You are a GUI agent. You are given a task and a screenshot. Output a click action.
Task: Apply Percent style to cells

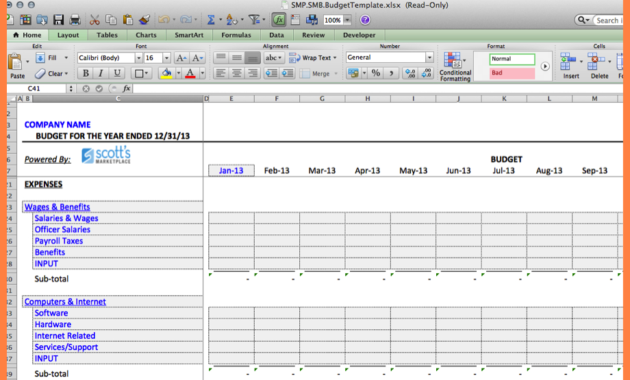[376, 73]
